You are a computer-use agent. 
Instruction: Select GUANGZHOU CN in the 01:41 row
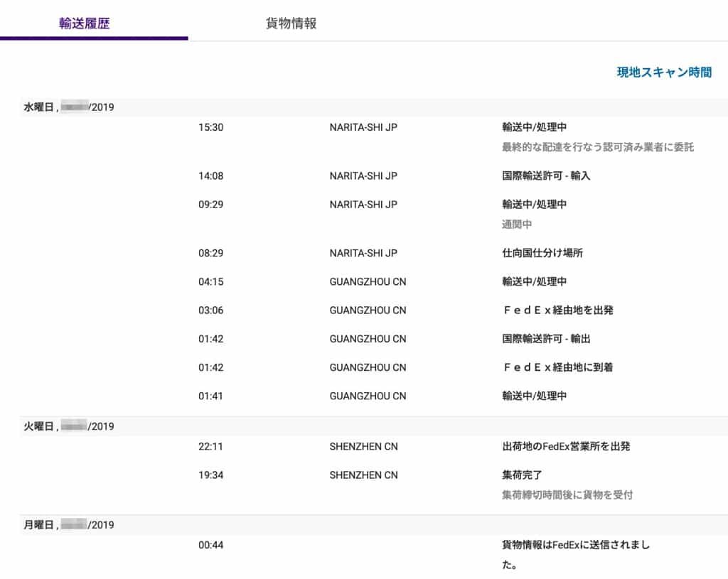[368, 396]
